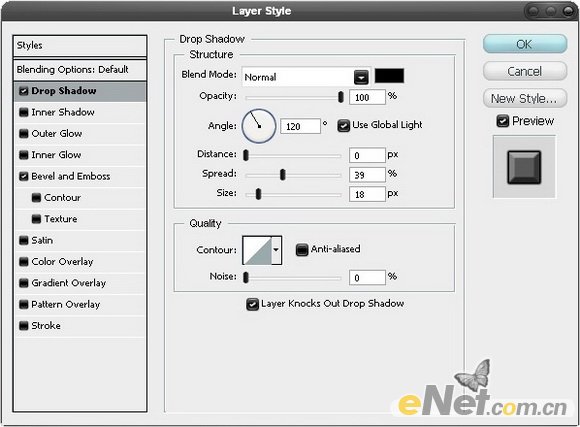The image size is (580, 427).
Task: Click the New Style... button
Action: pos(525,98)
